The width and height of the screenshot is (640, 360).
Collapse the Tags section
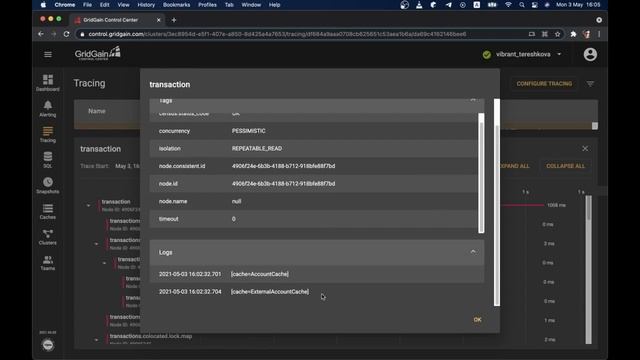pos(473,100)
